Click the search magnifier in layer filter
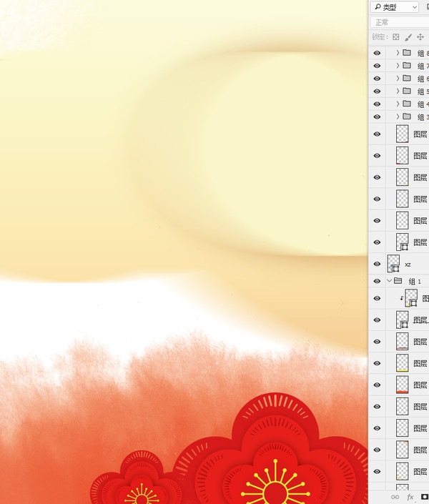Image resolution: width=429 pixels, height=504 pixels. coord(378,6)
